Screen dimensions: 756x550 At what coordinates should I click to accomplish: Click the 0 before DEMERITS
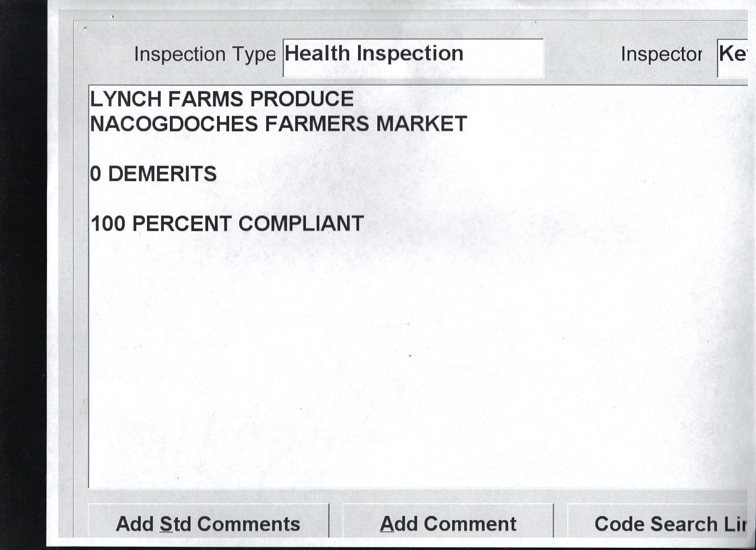point(96,174)
